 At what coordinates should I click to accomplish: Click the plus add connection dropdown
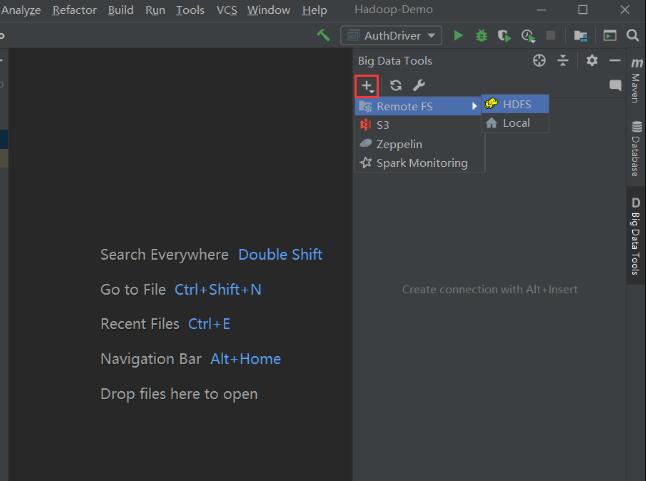pyautogui.click(x=368, y=86)
